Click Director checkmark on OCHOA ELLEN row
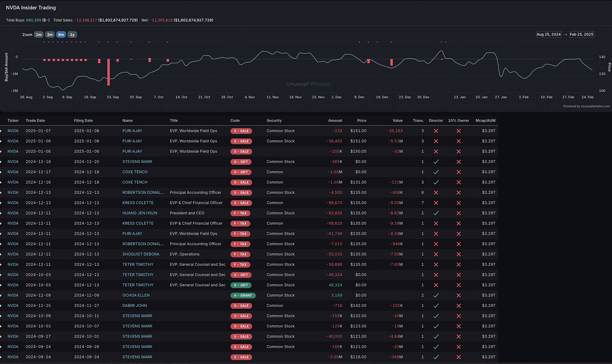612x364 pixels. click(436, 295)
